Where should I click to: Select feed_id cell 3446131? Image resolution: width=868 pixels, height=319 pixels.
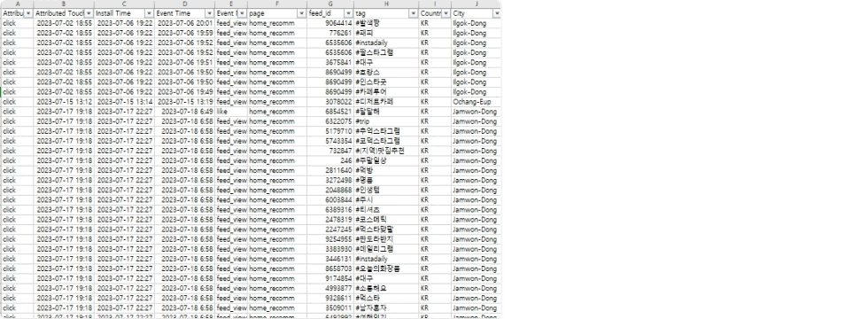[330, 259]
